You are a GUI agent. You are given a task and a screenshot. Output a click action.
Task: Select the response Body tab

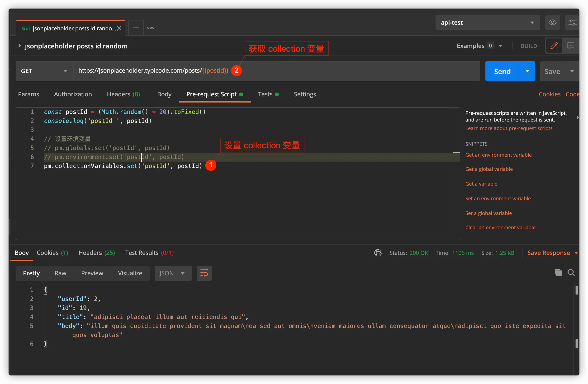(22, 253)
